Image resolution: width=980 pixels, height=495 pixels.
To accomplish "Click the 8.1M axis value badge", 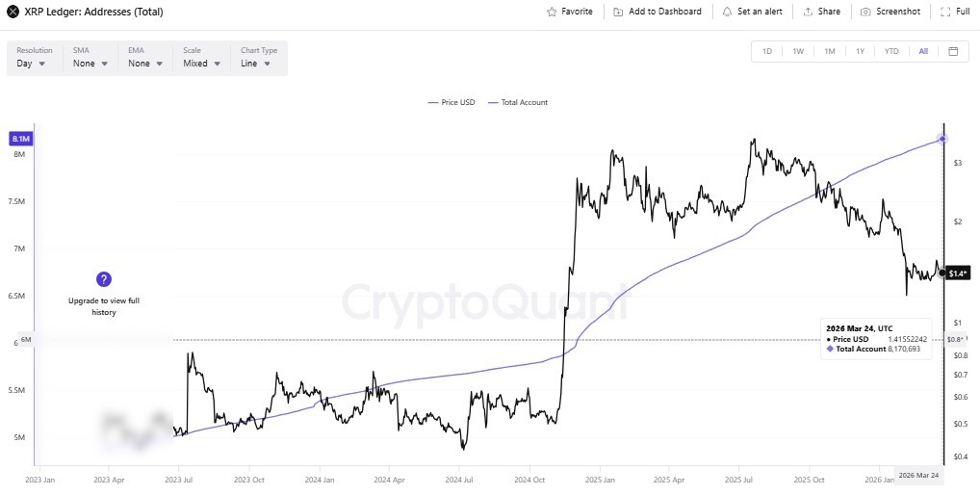I will click(21, 140).
